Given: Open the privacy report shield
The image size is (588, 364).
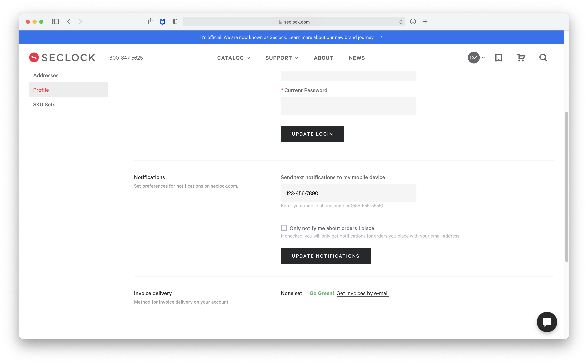Looking at the screenshot, I should (175, 22).
